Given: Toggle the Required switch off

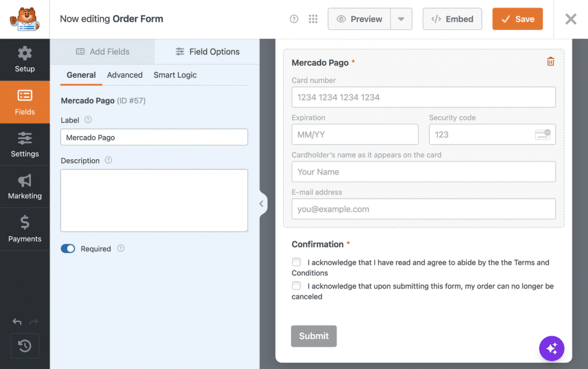Looking at the screenshot, I should (x=68, y=248).
